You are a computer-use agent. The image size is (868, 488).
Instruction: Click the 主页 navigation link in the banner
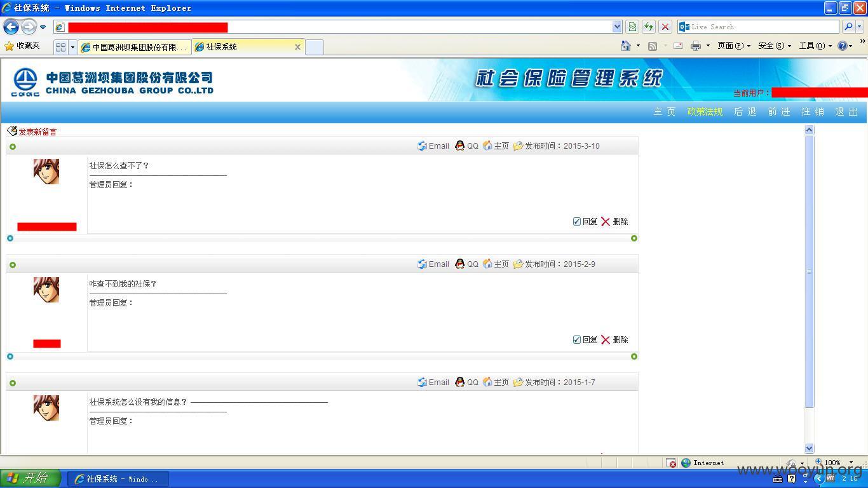665,112
